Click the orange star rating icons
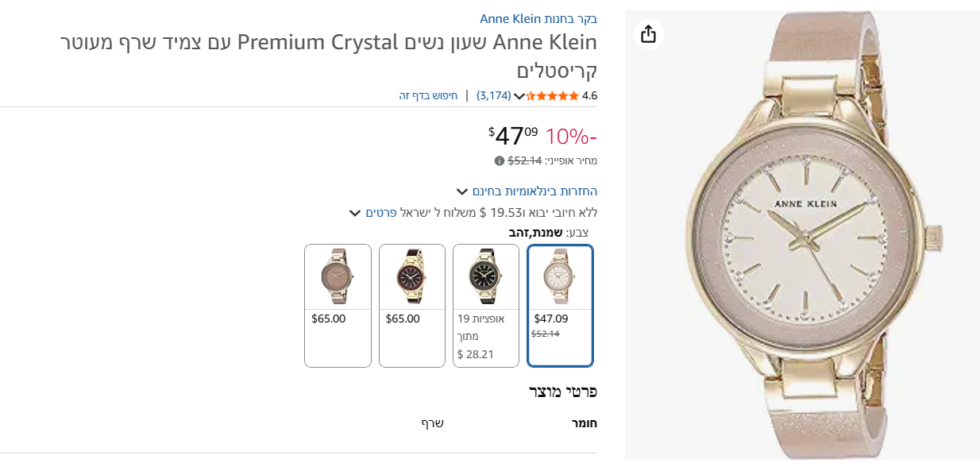This screenshot has width=980, height=463. 553,96
